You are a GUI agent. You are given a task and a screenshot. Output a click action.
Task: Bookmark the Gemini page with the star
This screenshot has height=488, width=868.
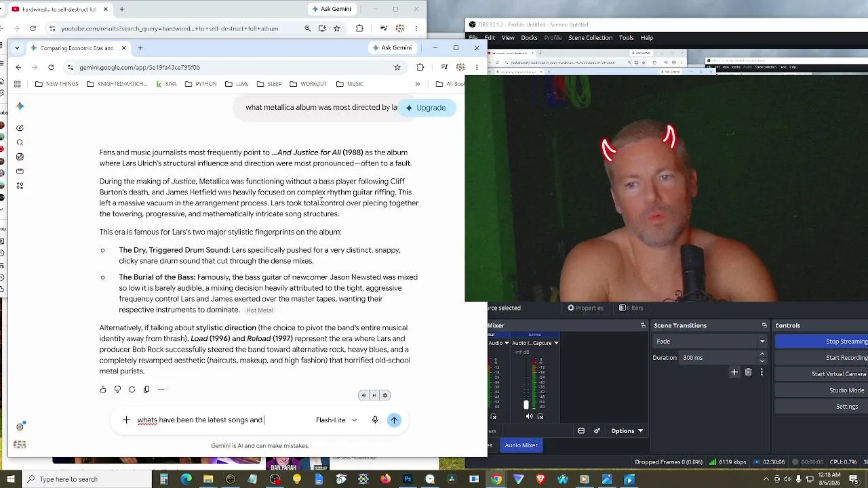(x=397, y=67)
